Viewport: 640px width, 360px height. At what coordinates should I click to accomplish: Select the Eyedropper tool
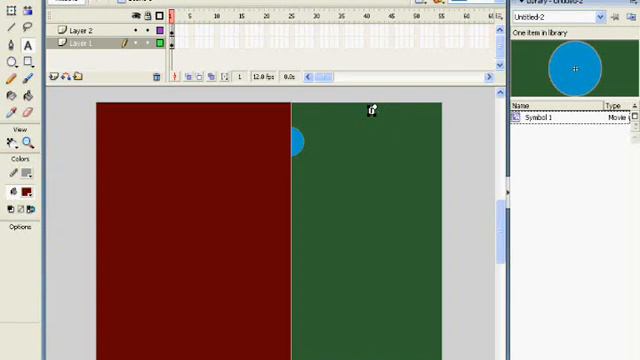(x=11, y=113)
